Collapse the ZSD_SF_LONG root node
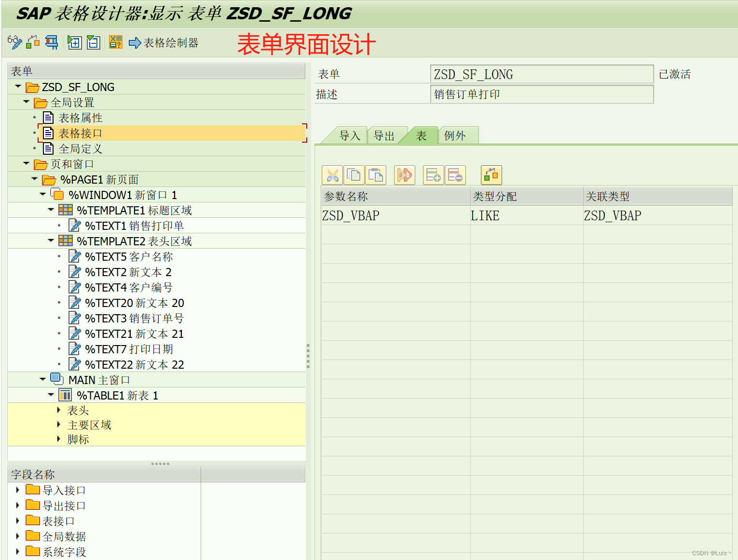 point(18,87)
